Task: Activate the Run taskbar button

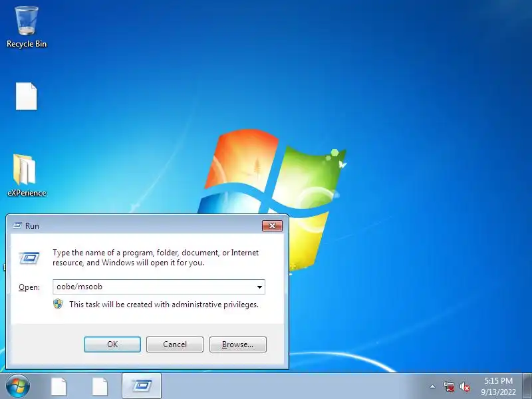Action: pos(142,386)
